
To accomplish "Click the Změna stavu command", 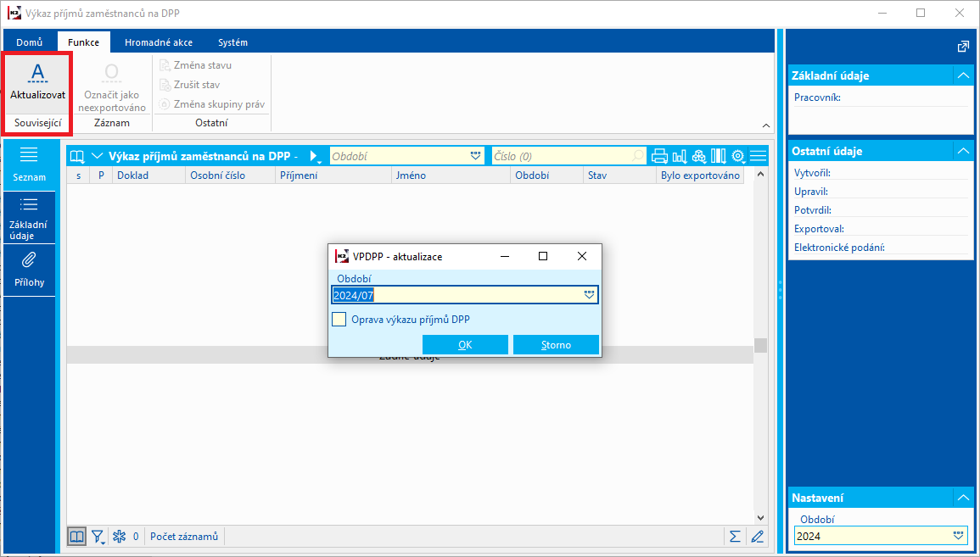I will point(196,65).
